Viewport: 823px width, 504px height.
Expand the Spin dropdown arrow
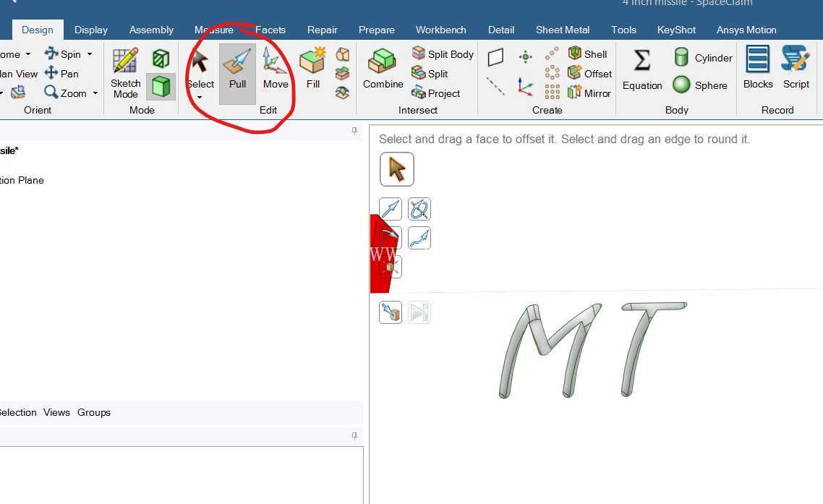pyautogui.click(x=90, y=54)
